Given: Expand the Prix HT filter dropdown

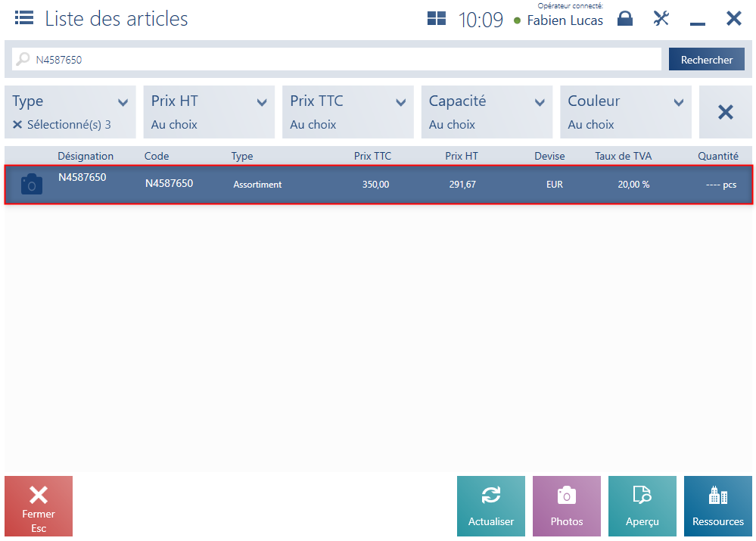Looking at the screenshot, I should click(262, 102).
